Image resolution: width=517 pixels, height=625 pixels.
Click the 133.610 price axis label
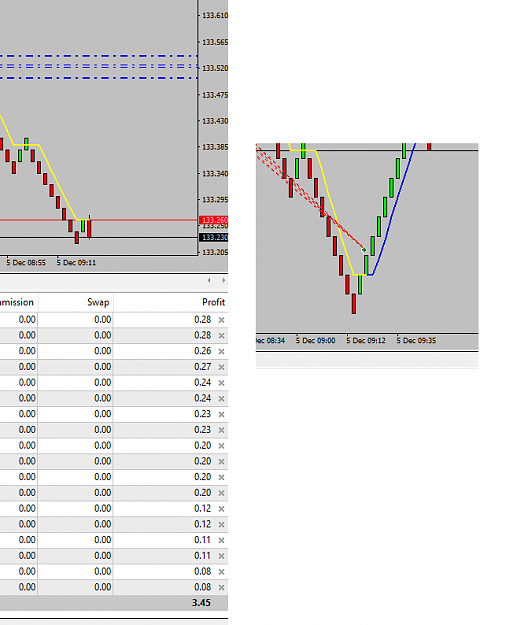coord(215,16)
